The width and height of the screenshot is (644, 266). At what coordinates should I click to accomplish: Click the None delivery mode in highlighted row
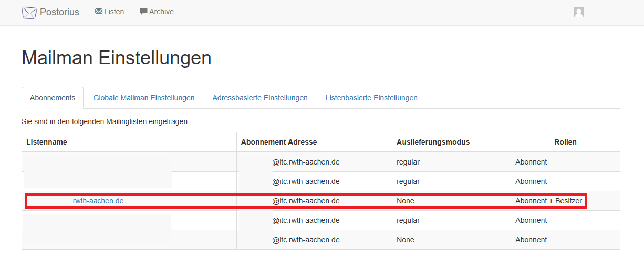coord(406,201)
